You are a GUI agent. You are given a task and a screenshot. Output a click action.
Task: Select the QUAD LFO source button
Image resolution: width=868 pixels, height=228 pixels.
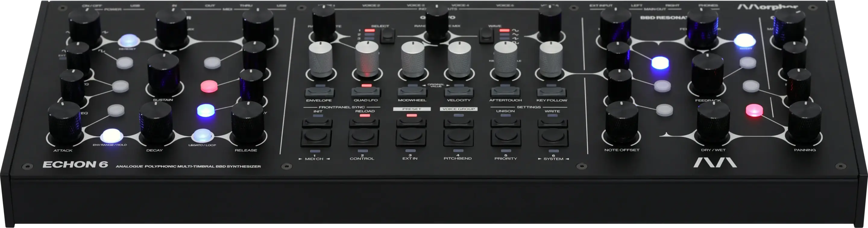pos(366,92)
